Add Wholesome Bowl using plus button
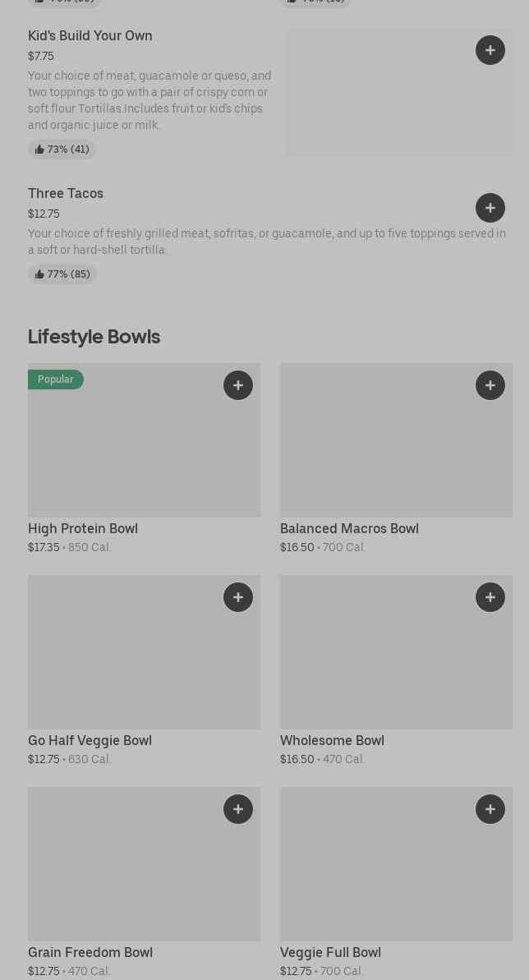The image size is (529, 980). point(490,597)
